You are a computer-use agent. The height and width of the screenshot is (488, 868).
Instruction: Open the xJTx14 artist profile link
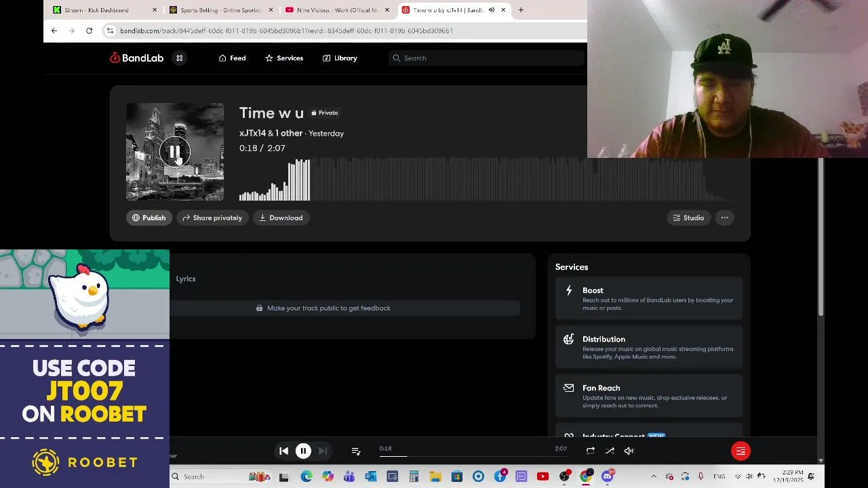(x=252, y=134)
